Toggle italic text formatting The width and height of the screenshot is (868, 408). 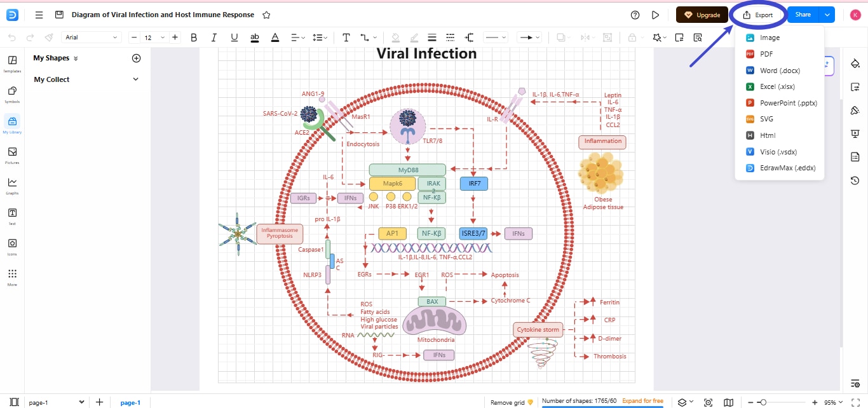(214, 37)
